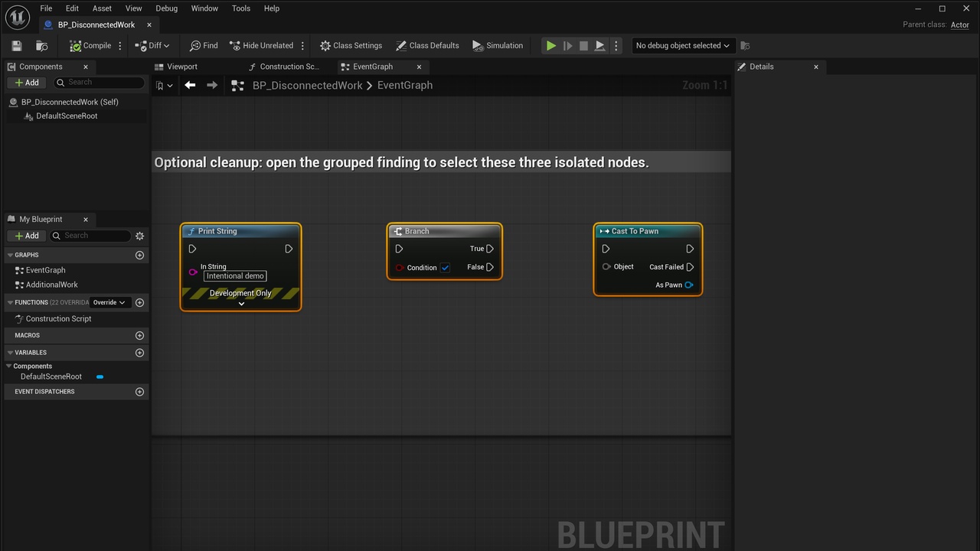
Task: Select AdditionalWork graph
Action: point(51,285)
